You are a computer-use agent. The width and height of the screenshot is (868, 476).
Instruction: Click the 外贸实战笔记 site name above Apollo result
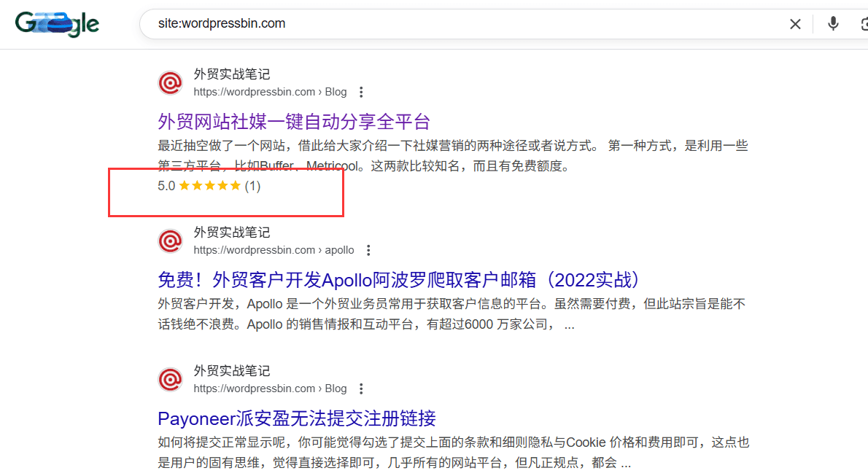pos(231,233)
